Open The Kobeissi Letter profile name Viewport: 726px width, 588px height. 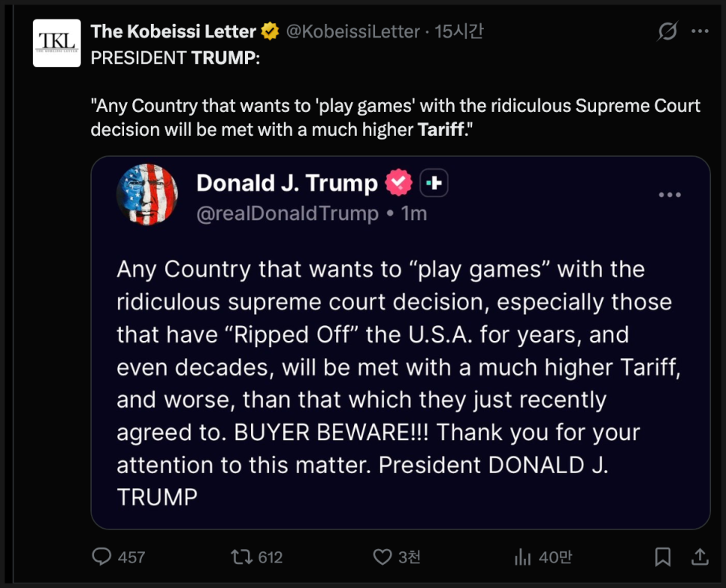coord(173,32)
